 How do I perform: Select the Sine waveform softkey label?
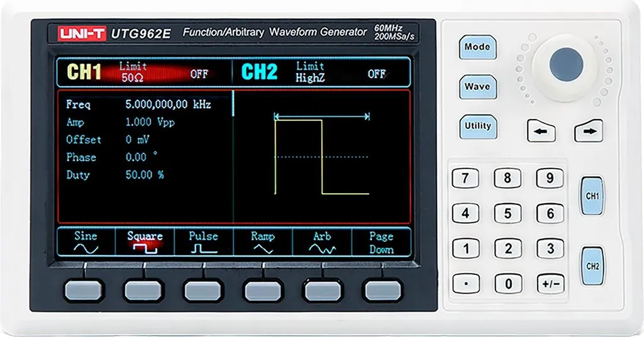86,242
